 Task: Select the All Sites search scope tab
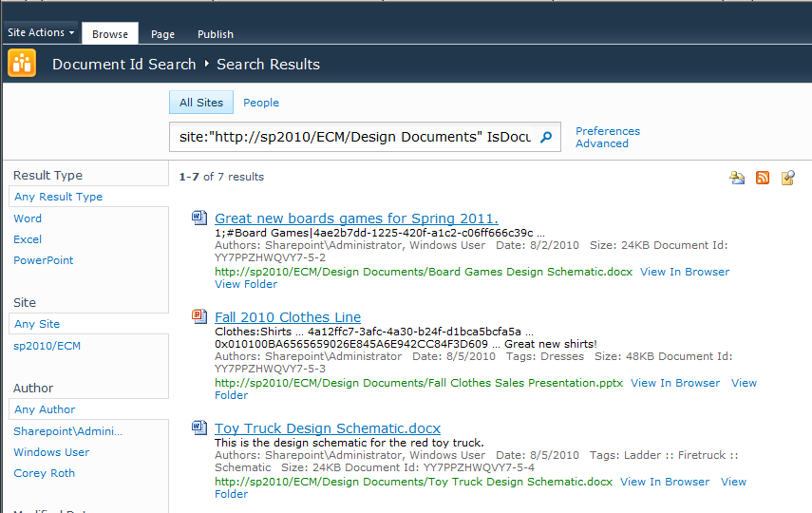201,103
